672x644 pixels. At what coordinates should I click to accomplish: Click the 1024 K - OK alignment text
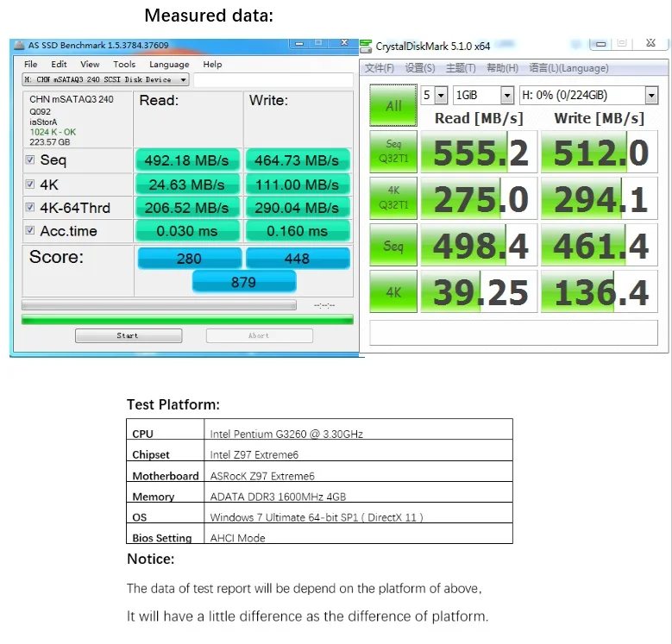(53, 132)
